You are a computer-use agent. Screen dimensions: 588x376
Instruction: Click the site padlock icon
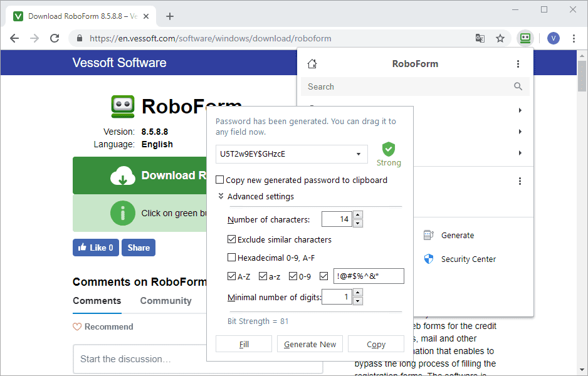click(x=79, y=38)
